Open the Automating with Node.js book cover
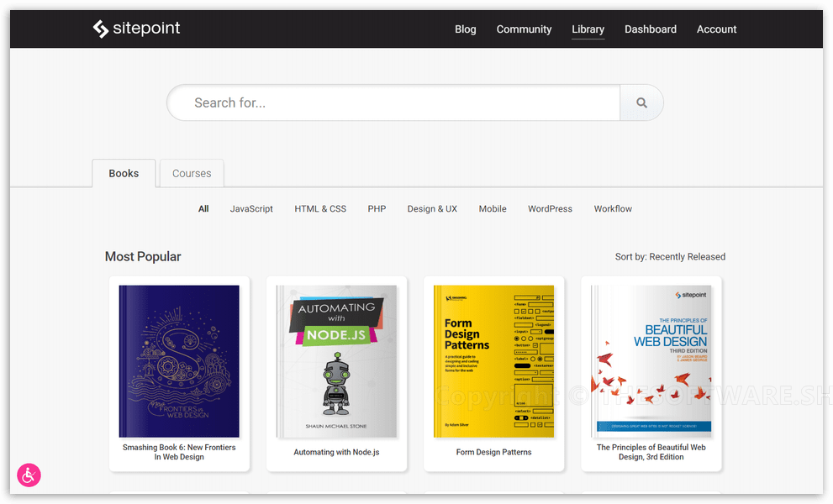Image resolution: width=833 pixels, height=504 pixels. [336, 361]
